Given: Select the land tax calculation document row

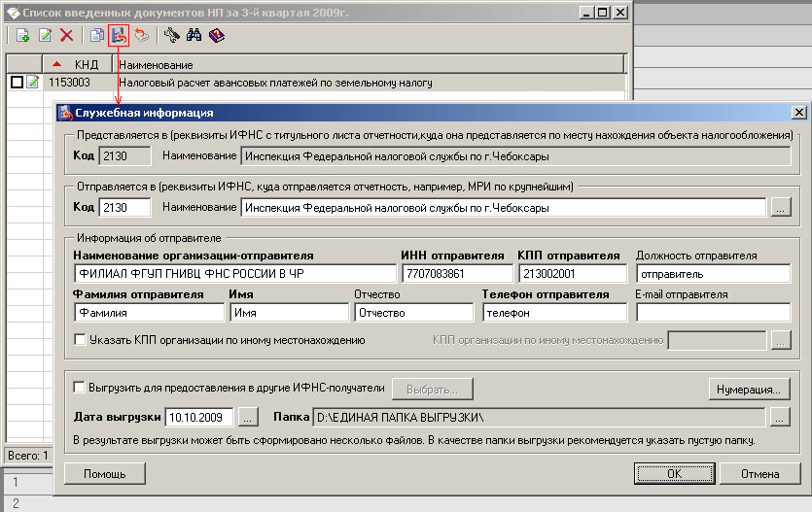Looking at the screenshot, I should [316, 83].
